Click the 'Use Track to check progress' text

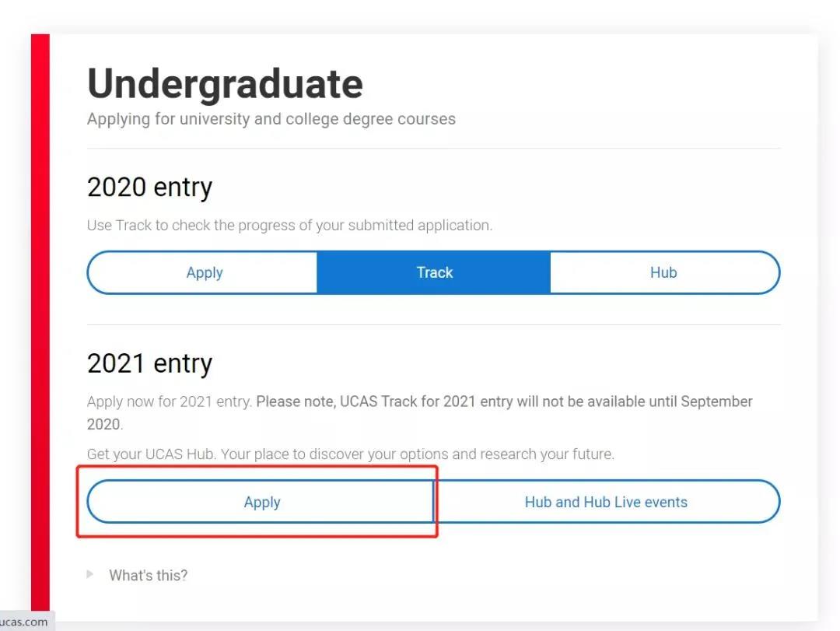click(289, 226)
